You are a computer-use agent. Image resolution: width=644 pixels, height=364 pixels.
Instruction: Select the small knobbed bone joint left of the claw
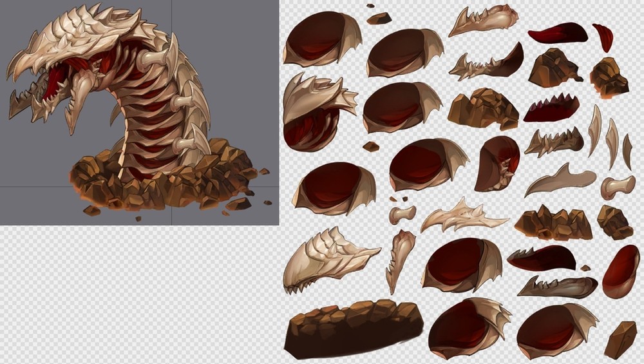tap(402, 213)
